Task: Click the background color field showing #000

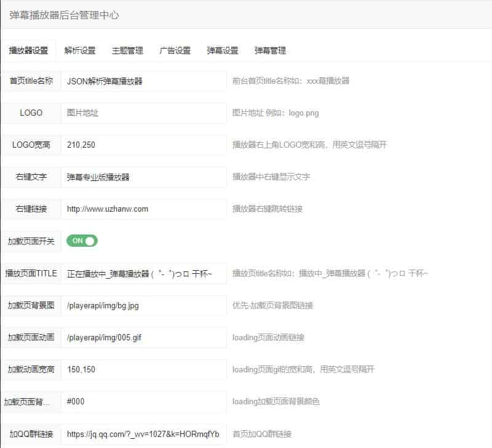Action: pyautogui.click(x=143, y=402)
